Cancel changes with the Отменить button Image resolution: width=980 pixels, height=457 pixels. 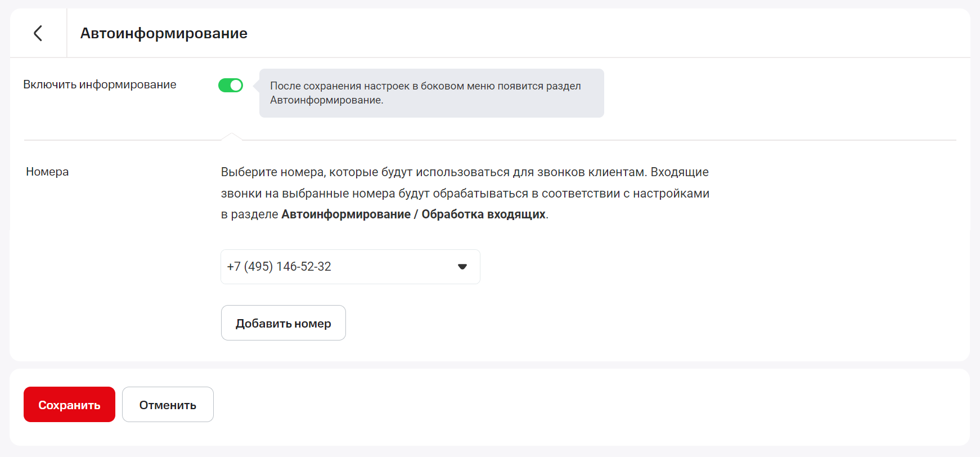(168, 405)
